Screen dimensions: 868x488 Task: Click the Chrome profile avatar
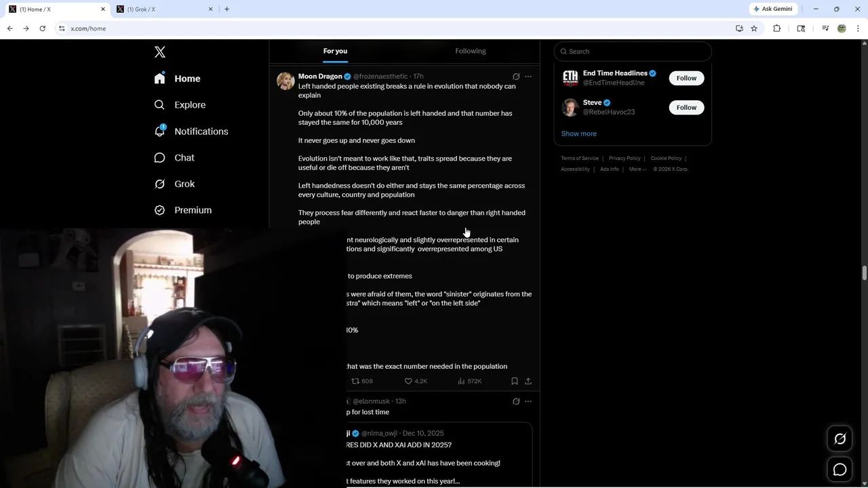point(842,28)
